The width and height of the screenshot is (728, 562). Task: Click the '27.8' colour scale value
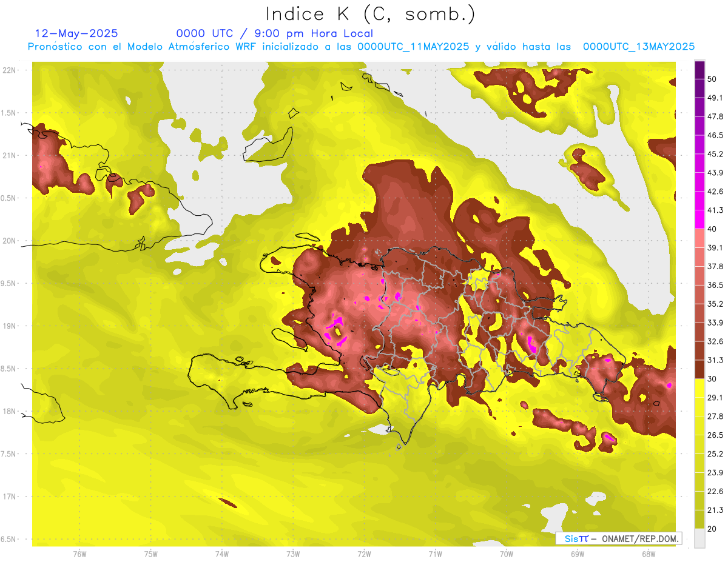point(715,416)
